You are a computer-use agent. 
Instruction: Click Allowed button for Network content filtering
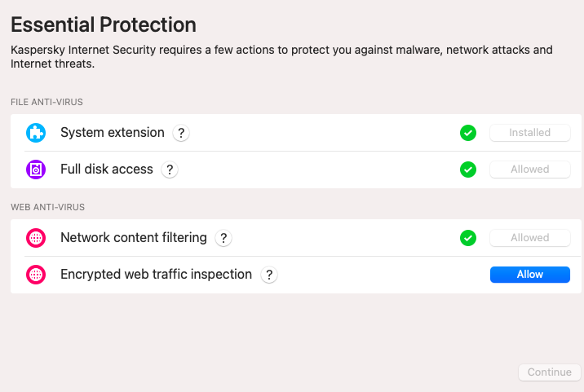[x=529, y=238]
